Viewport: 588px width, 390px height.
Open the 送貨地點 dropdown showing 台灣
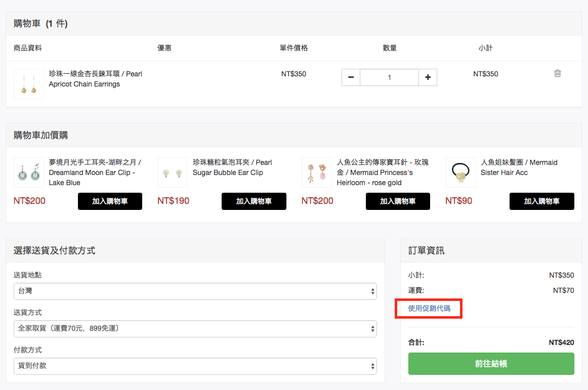195,291
